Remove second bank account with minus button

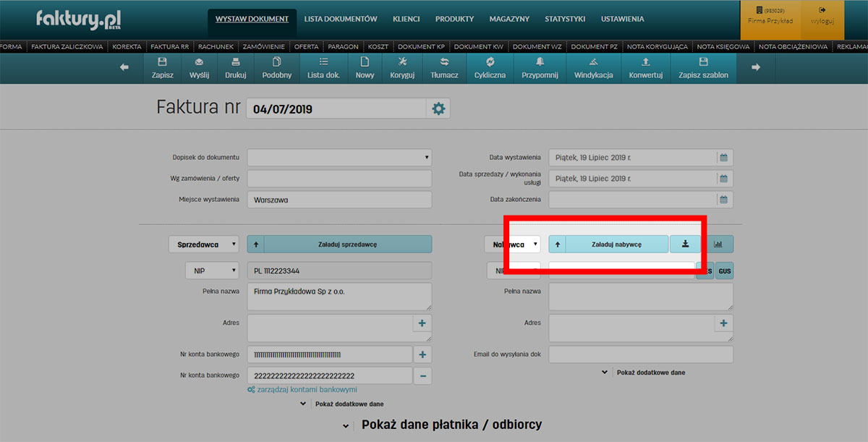423,375
